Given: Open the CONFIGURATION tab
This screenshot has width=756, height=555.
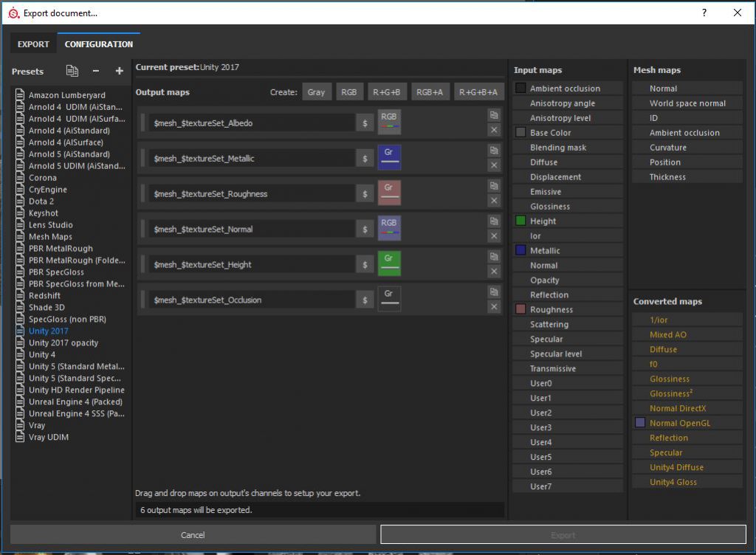Looking at the screenshot, I should tap(99, 44).
